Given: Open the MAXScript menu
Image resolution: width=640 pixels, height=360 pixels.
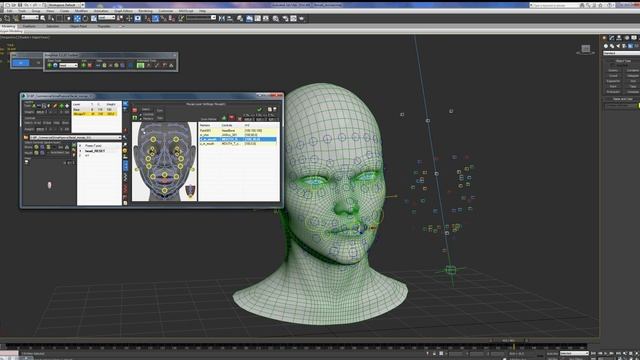Looking at the screenshot, I should coord(186,11).
